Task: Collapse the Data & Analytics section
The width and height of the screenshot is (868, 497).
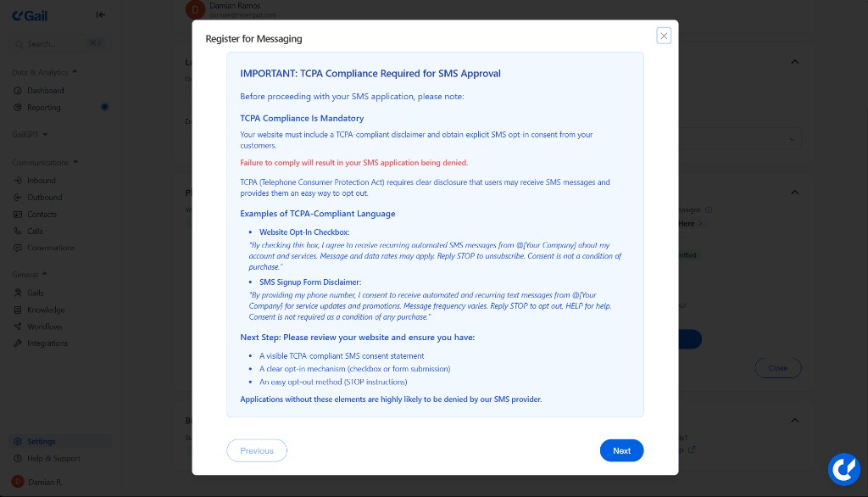Action: point(75,72)
